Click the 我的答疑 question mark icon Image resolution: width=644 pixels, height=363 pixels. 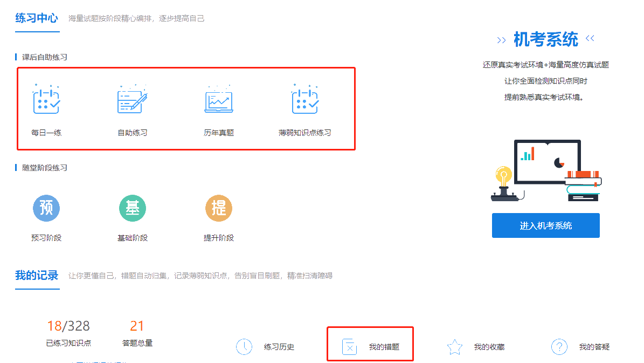(559, 347)
